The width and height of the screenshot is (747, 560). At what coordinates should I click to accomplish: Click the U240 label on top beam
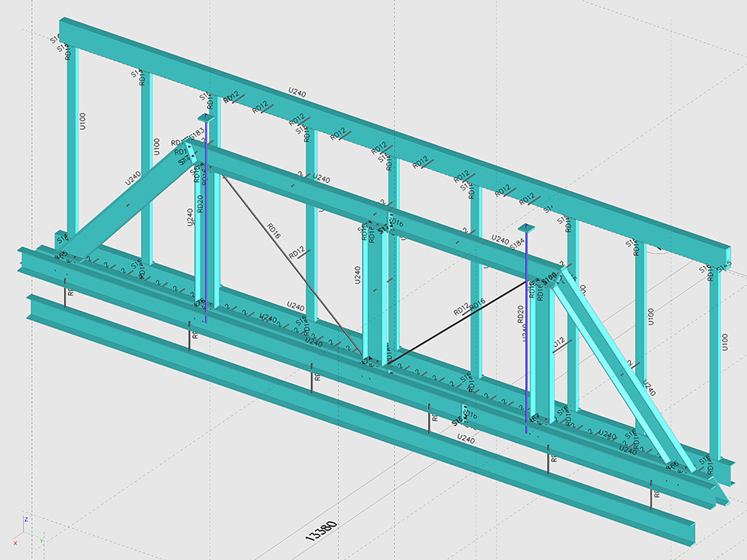296,93
